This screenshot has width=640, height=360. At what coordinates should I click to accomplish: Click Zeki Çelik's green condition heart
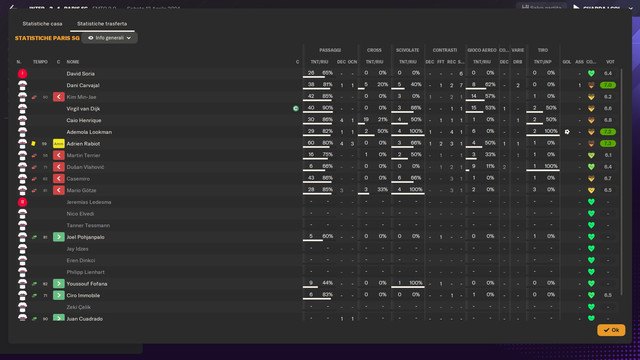pyautogui.click(x=591, y=307)
